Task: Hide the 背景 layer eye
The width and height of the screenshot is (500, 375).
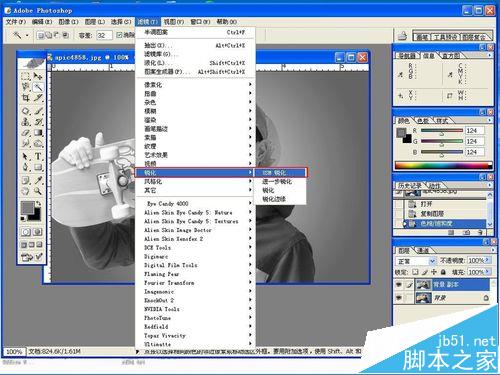Action: pyautogui.click(x=399, y=298)
